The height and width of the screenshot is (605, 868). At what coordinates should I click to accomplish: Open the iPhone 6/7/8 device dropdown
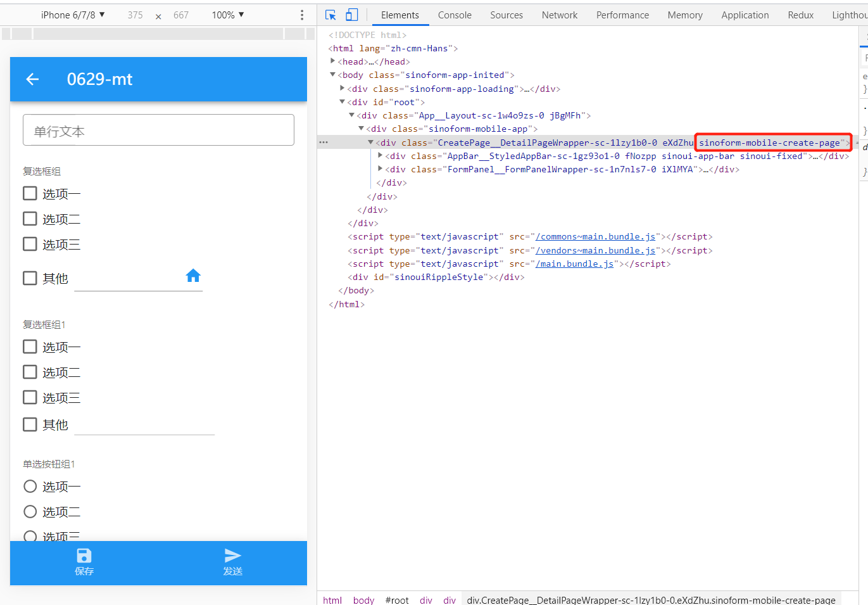(73, 15)
